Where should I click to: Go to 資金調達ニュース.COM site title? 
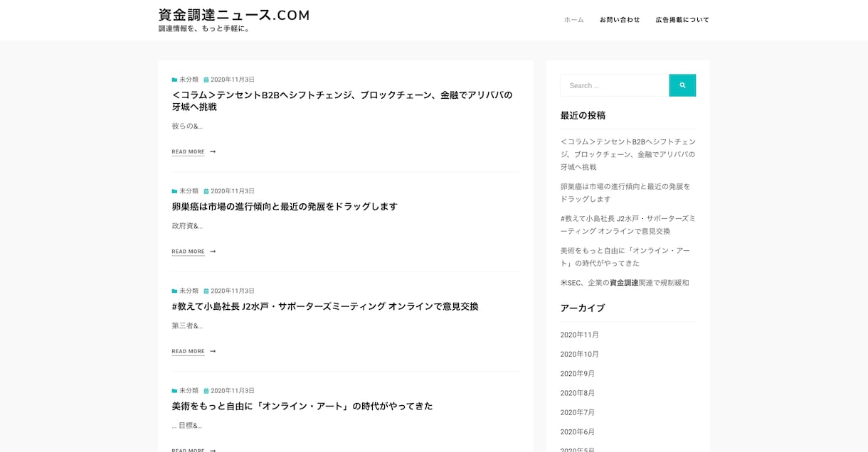click(x=234, y=15)
